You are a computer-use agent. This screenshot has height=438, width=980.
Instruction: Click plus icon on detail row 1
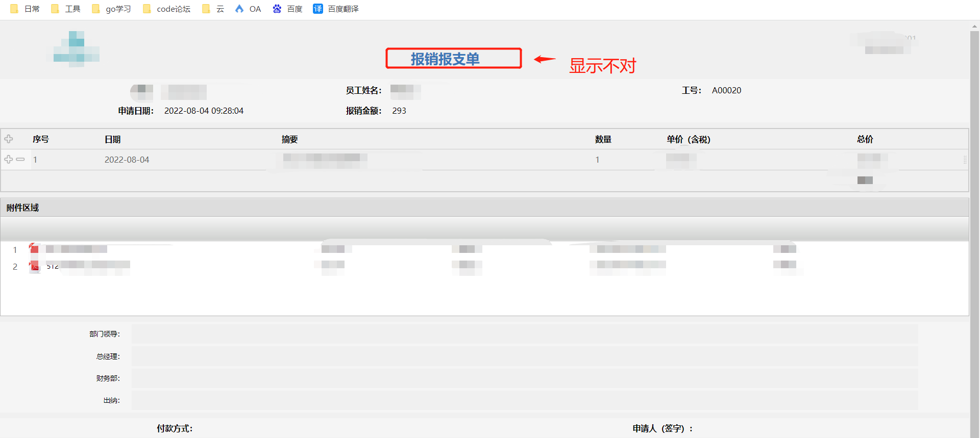tap(9, 159)
